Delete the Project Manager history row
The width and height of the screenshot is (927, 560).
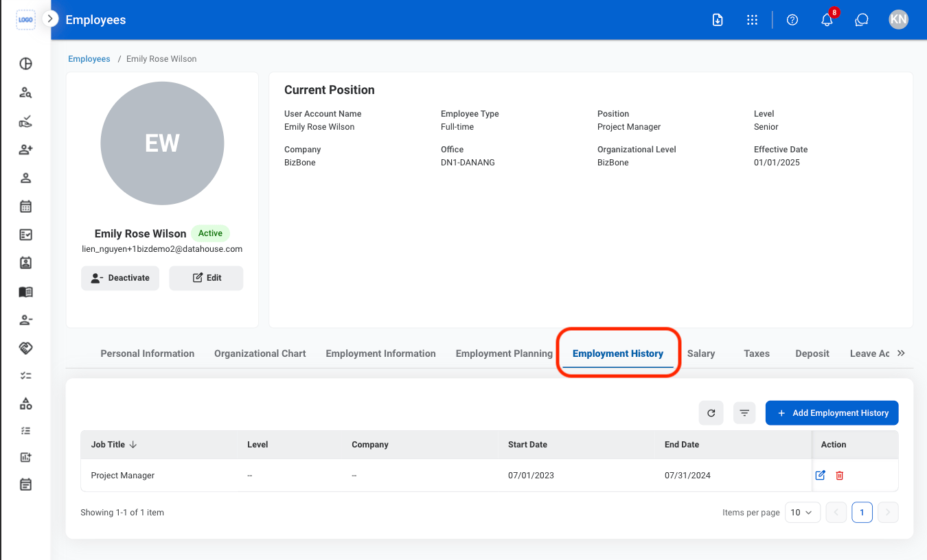(x=839, y=475)
